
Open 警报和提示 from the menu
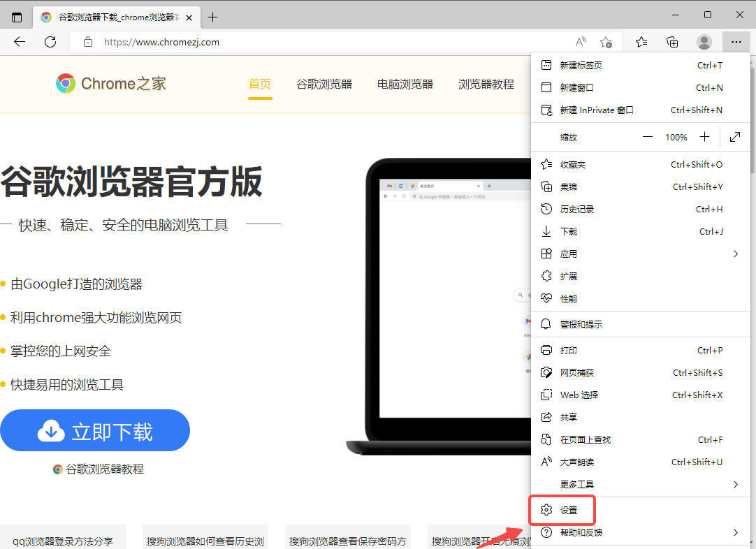(x=640, y=324)
